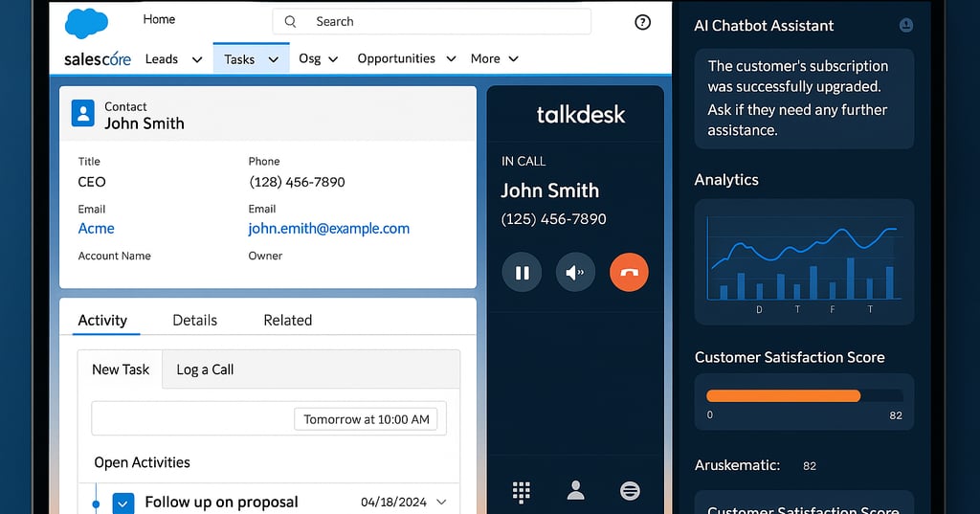The image size is (980, 514).
Task: Expand the Leads dropdown chevron
Action: click(197, 59)
